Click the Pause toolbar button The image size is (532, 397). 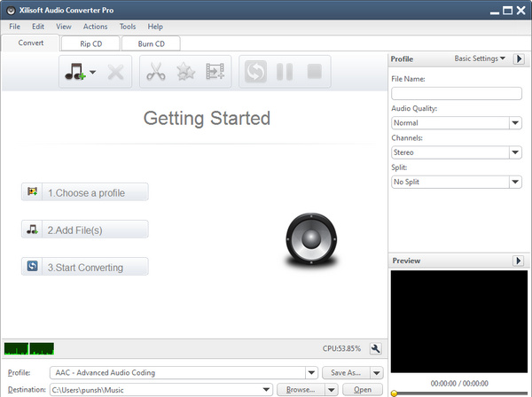(x=285, y=72)
